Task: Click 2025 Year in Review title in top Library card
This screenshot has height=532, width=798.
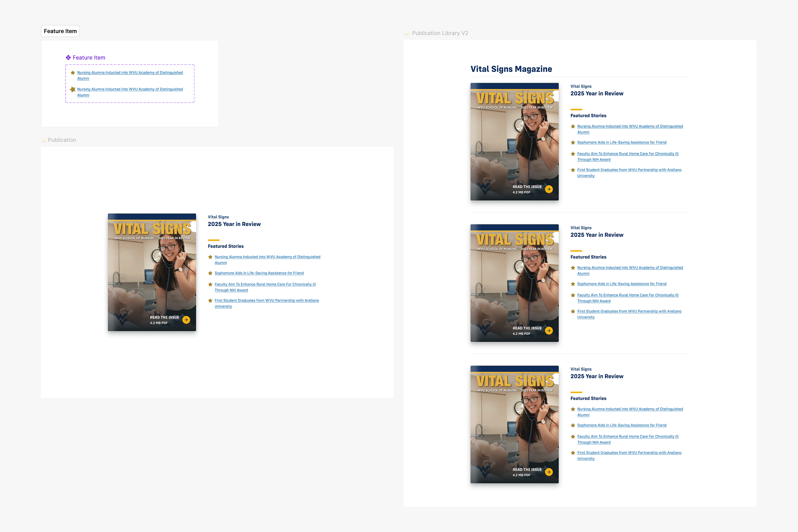Action: click(x=597, y=94)
